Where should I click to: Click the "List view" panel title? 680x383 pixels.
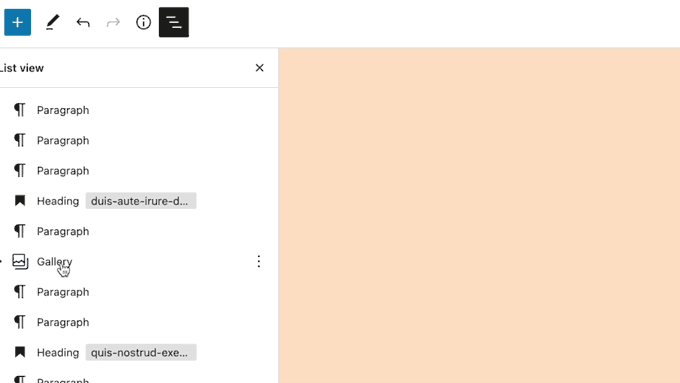(22, 68)
